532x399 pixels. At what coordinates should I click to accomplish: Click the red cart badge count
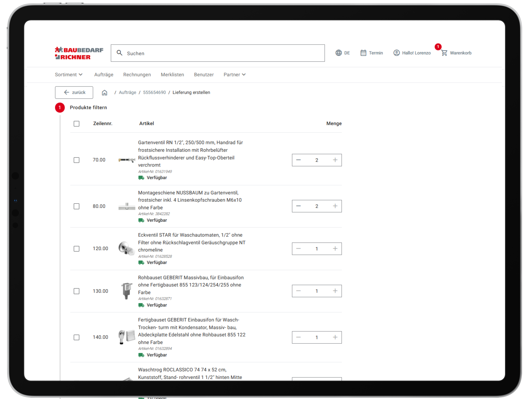click(x=438, y=47)
